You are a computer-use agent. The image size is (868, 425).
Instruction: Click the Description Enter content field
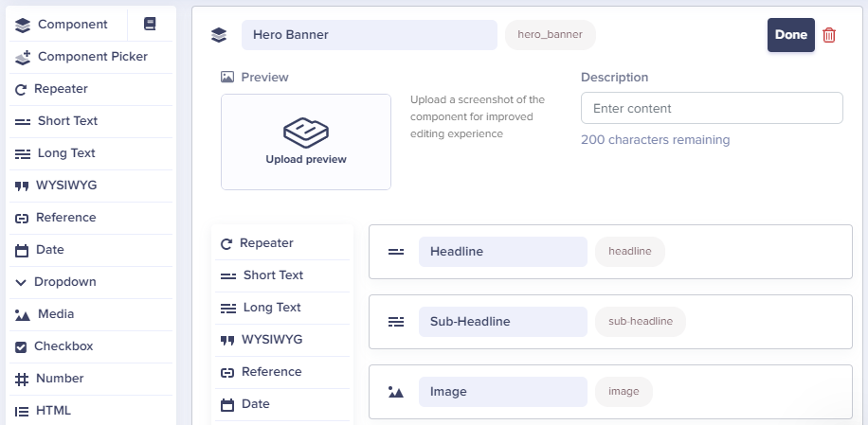(x=712, y=108)
